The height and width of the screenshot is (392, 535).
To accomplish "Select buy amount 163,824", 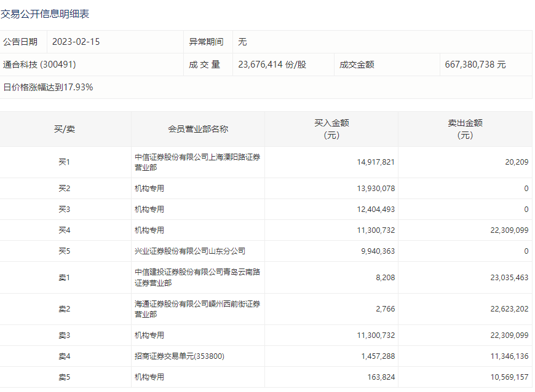I will tap(381, 377).
